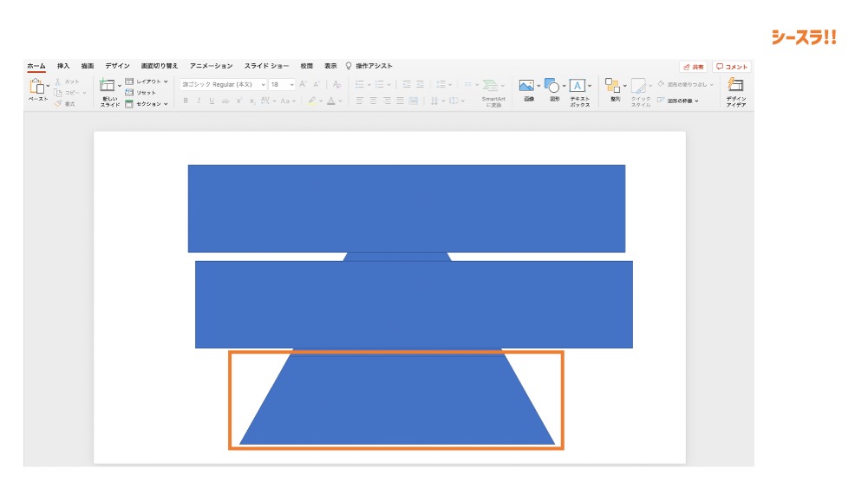The width and height of the screenshot is (868, 488).
Task: Click the Paste (ペースト) clipboard icon
Action: 37,87
